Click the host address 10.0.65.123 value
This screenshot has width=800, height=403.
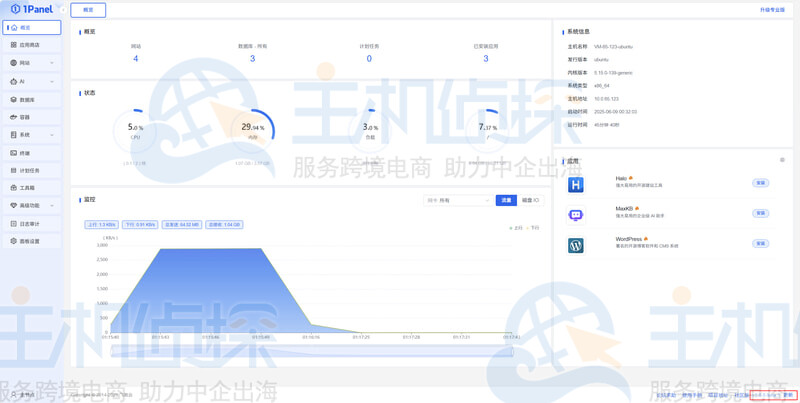[x=606, y=99]
